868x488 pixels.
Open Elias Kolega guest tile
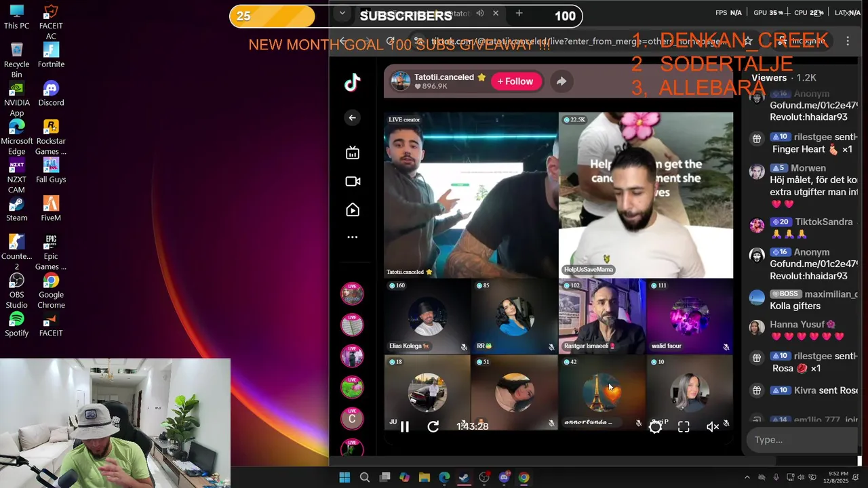427,317
